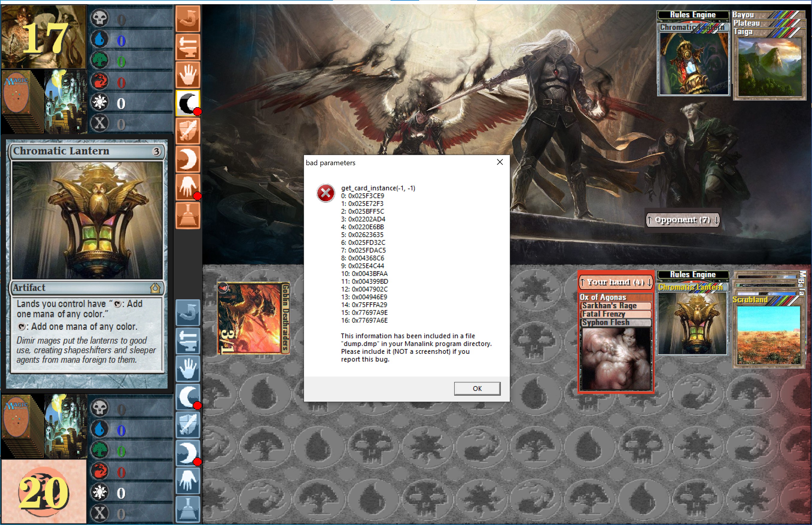Click opponent's blue water drop mana icon
The height and width of the screenshot is (525, 812).
[100, 39]
